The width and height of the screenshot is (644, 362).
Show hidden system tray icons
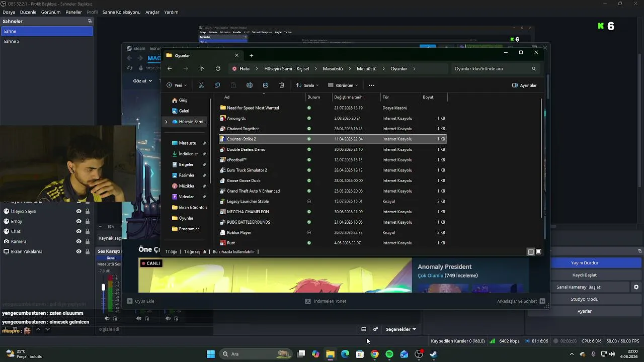pyautogui.click(x=572, y=354)
